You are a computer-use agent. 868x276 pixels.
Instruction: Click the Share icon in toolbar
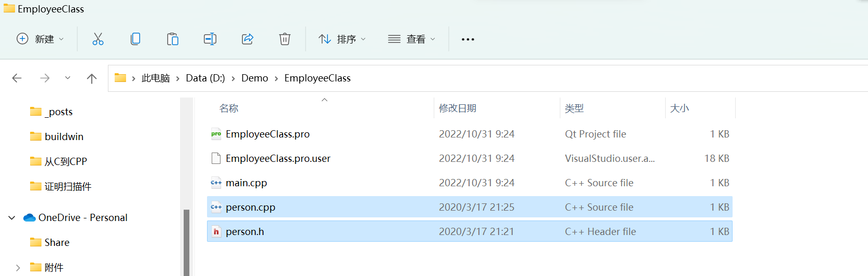(247, 39)
